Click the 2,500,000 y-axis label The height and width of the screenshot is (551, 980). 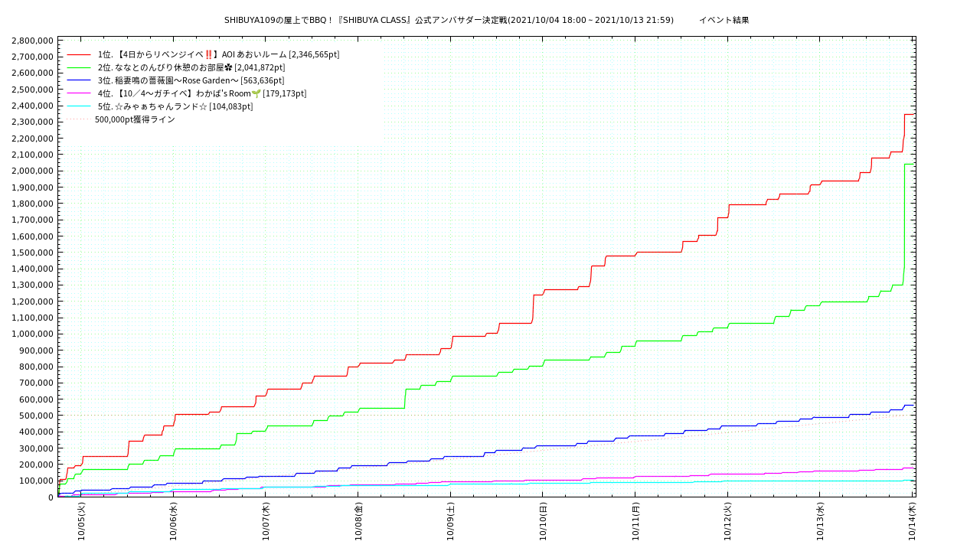33,90
